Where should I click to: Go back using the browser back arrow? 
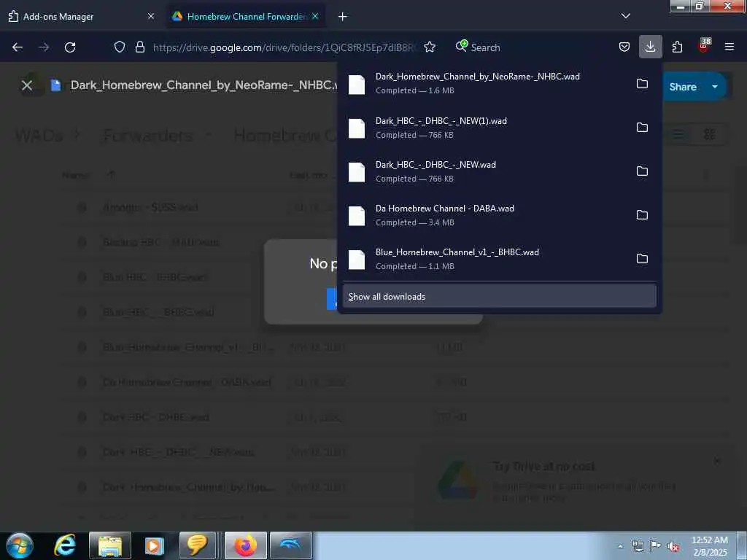(18, 47)
